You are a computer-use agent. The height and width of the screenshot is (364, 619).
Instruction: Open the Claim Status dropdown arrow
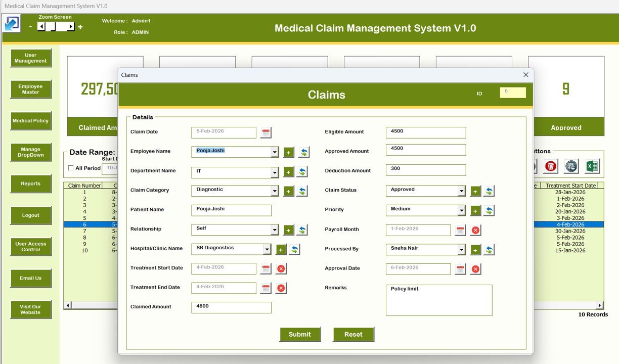point(461,191)
